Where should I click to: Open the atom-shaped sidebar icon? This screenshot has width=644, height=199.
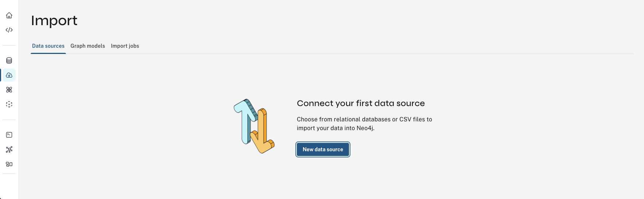pos(9,90)
